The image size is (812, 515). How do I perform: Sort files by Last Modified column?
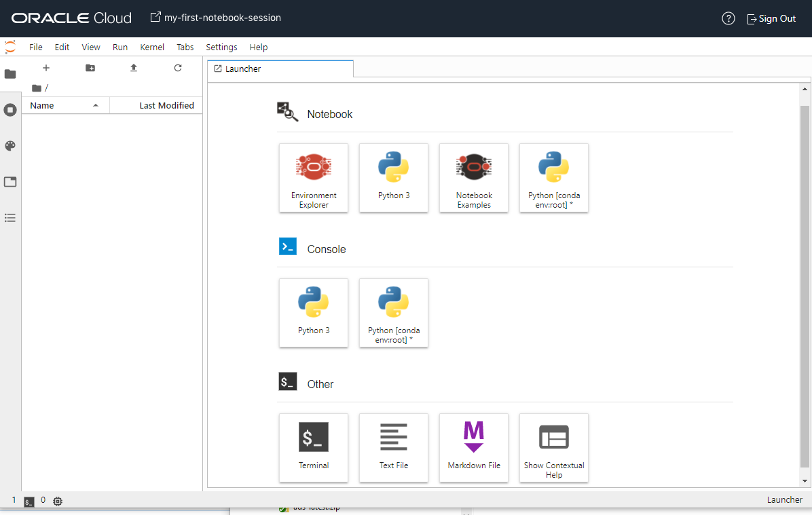pos(156,106)
